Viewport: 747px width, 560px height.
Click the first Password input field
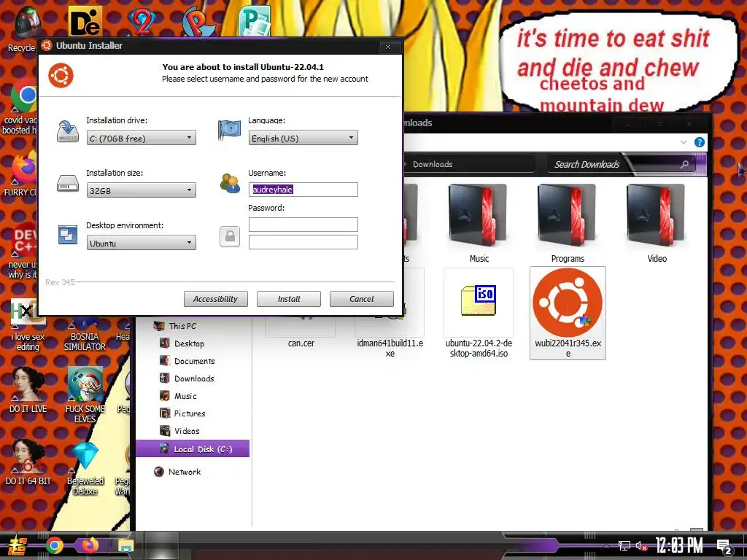pos(303,225)
